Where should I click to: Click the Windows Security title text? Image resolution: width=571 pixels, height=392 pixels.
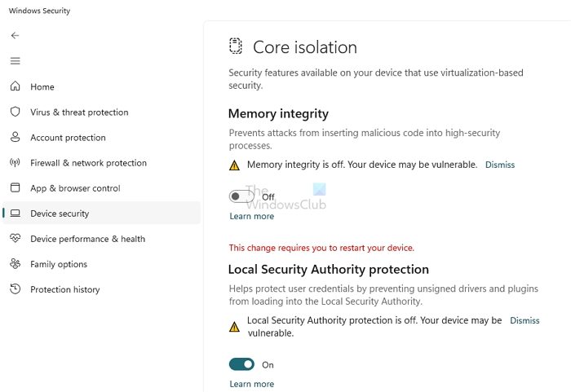click(39, 11)
